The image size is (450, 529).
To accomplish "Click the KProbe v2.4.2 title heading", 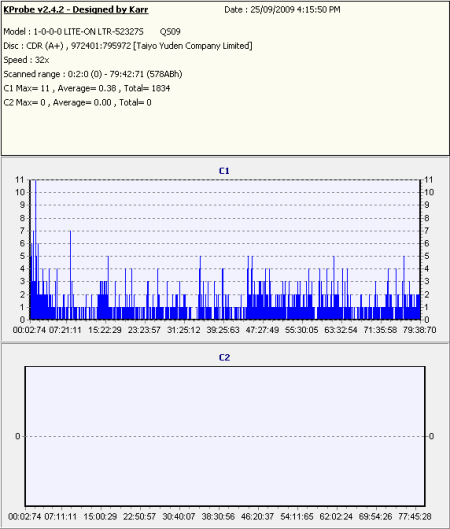I will (76, 9).
